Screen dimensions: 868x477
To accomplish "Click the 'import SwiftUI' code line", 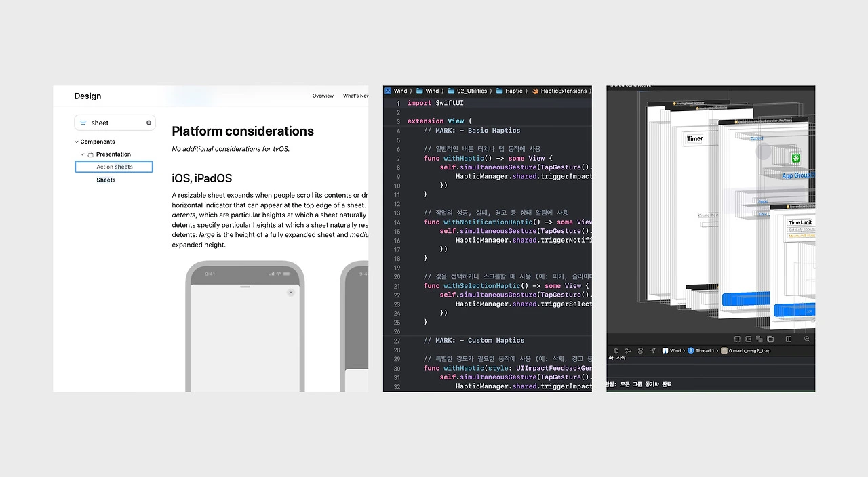I will pos(435,103).
